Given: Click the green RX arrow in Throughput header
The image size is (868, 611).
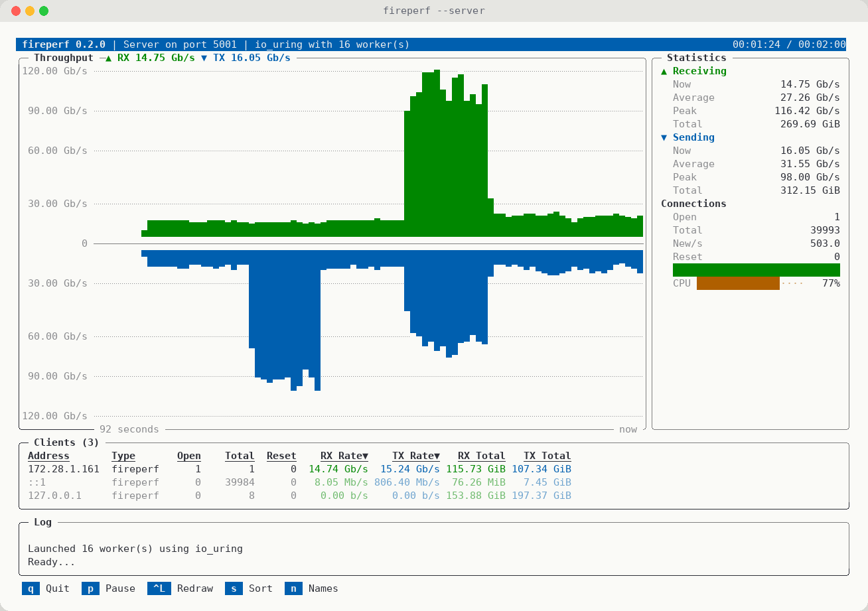Looking at the screenshot, I should point(109,58).
